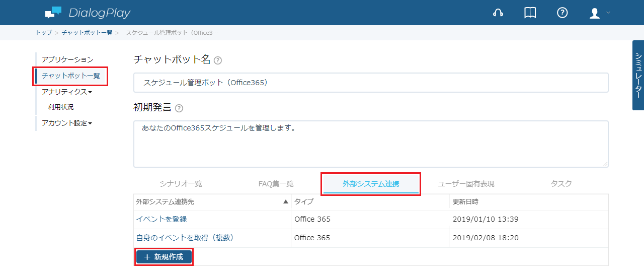Viewport: 644px width, 277px height.
Task: Switch to the FAQ集一覧 tab
Action: pyautogui.click(x=276, y=184)
